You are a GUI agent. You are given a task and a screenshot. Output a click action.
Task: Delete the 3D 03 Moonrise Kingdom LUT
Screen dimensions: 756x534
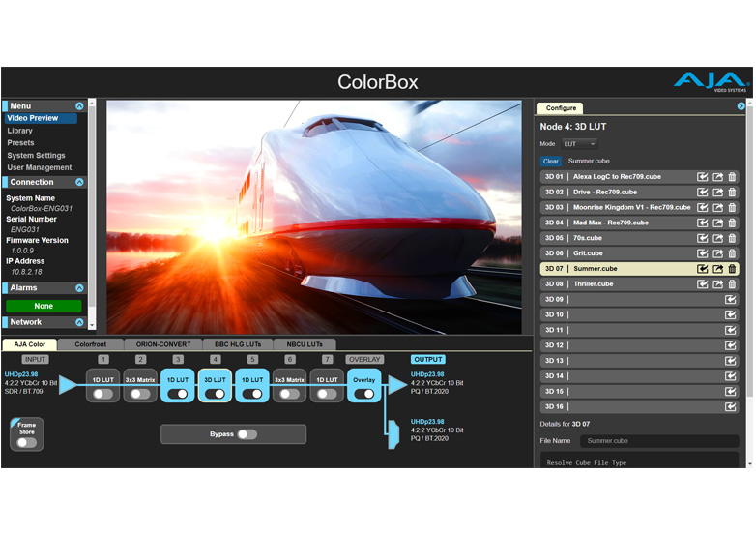[x=732, y=207]
